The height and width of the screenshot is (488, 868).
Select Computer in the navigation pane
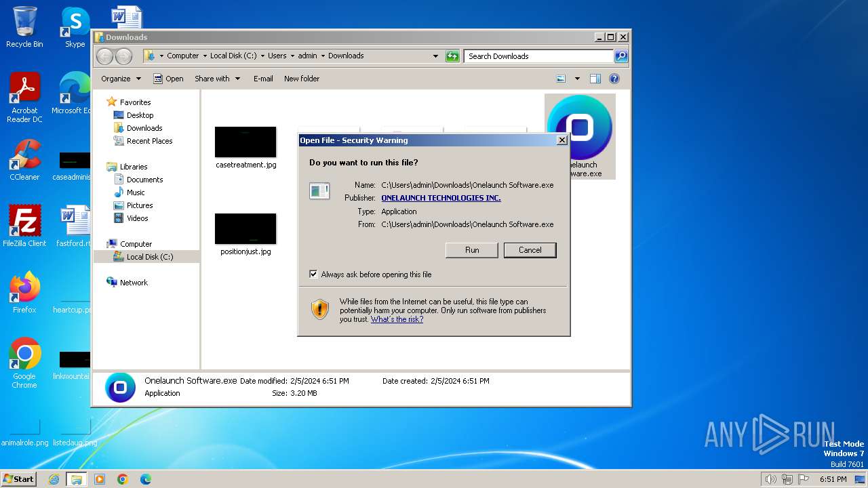tap(136, 244)
